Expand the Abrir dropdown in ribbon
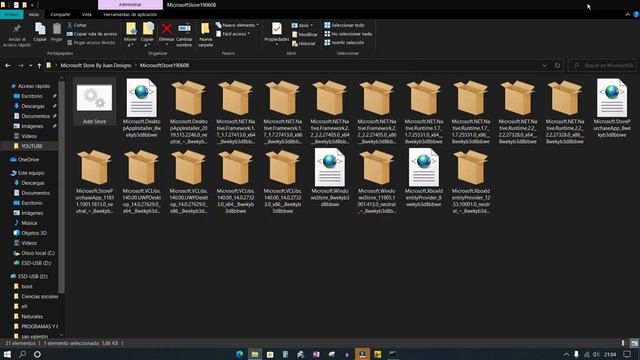 tap(302, 25)
